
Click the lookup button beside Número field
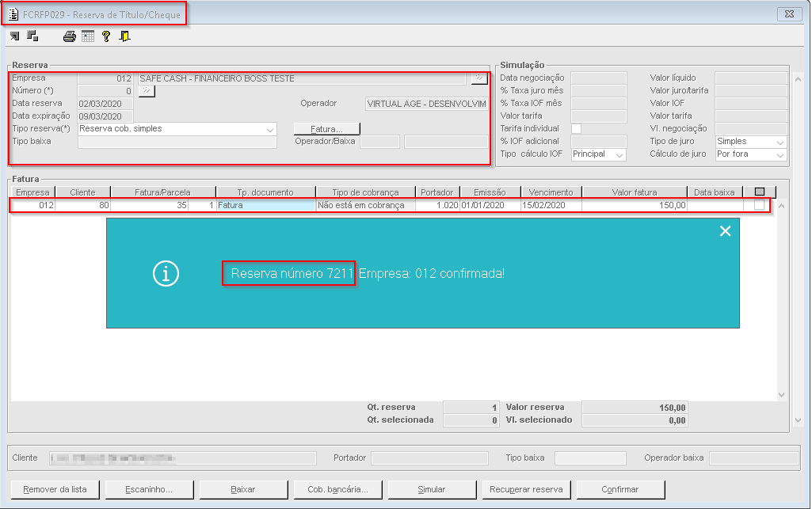[147, 91]
